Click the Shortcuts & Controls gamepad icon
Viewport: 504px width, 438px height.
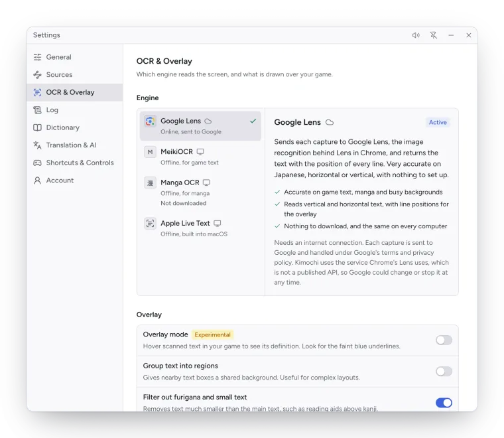click(x=37, y=163)
